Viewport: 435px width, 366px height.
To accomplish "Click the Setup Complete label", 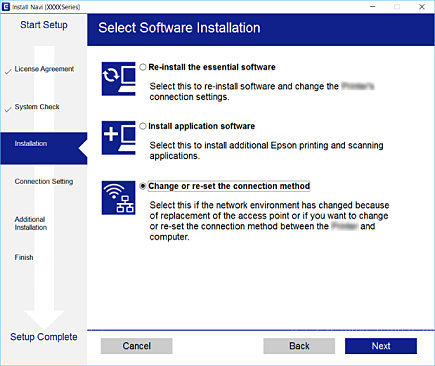I will point(44,337).
